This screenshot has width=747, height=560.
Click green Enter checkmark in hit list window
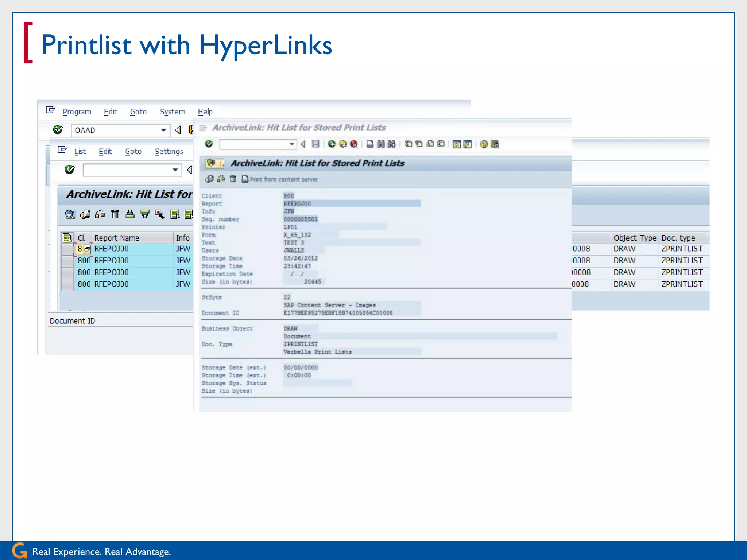69,170
